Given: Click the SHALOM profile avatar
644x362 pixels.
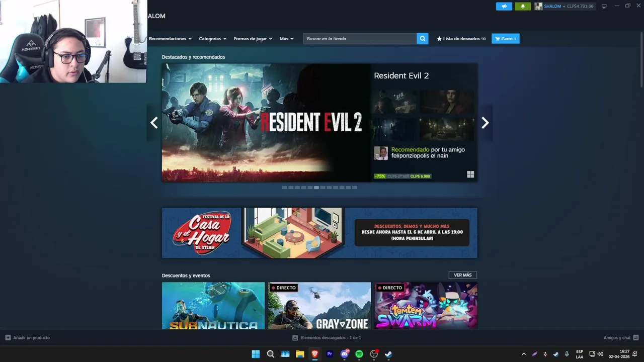Looking at the screenshot, I should click(x=538, y=7).
